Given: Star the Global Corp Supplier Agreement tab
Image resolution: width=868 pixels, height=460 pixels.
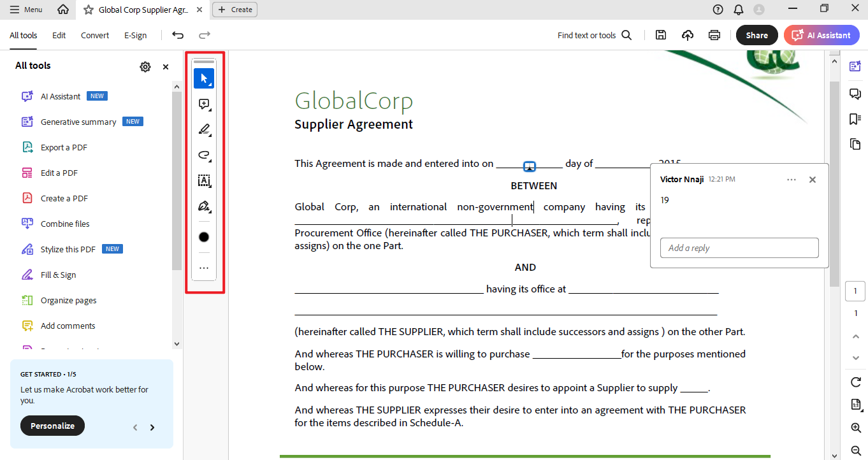Looking at the screenshot, I should (x=89, y=10).
